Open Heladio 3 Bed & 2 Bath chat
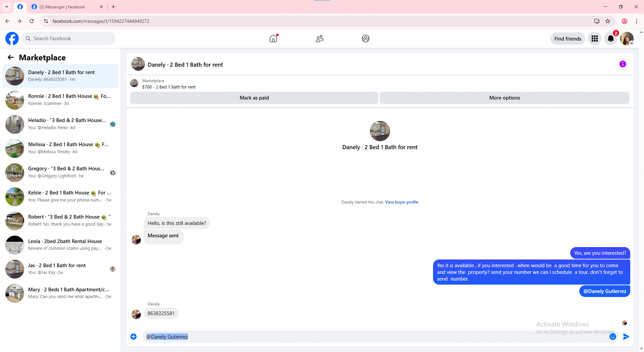This screenshot has height=352, width=644. coord(60,124)
